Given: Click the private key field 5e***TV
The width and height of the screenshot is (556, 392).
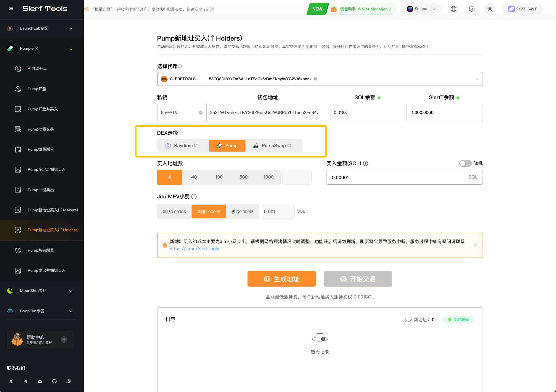Looking at the screenshot, I should [182, 113].
